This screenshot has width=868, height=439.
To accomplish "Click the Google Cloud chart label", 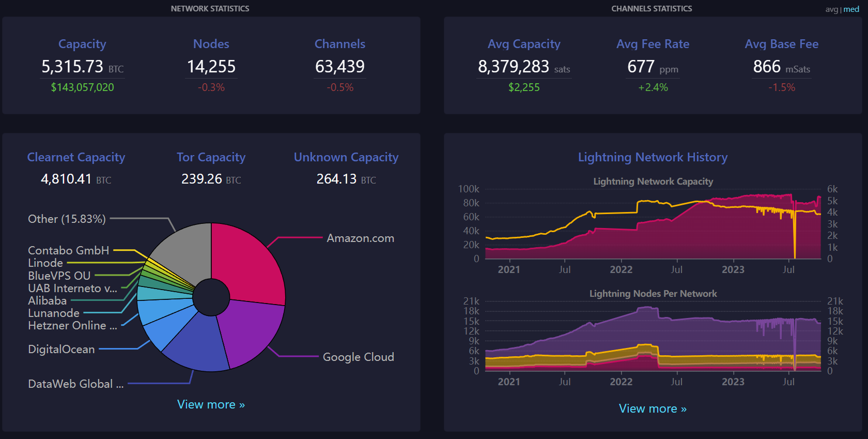I will [358, 357].
